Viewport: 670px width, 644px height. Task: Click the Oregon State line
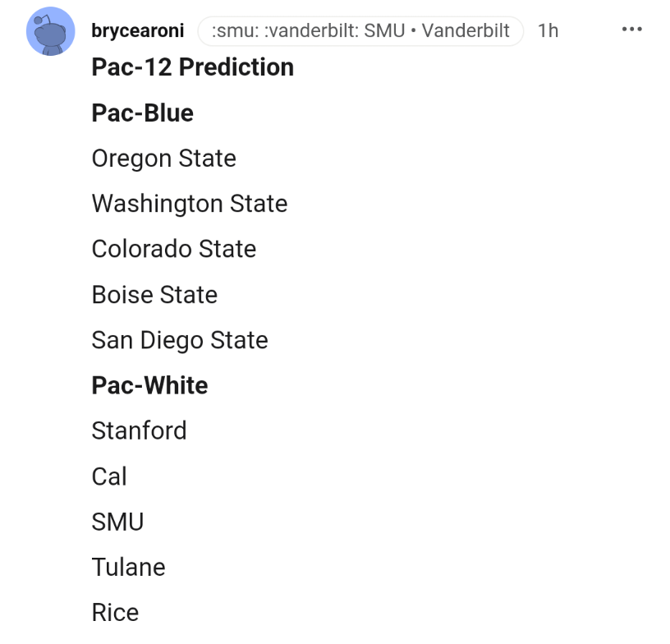[x=163, y=159]
